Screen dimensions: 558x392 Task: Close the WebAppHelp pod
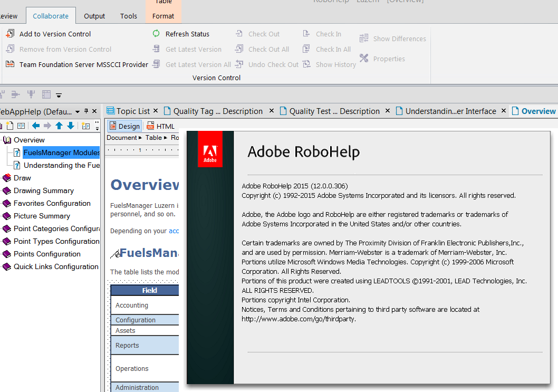[94, 111]
